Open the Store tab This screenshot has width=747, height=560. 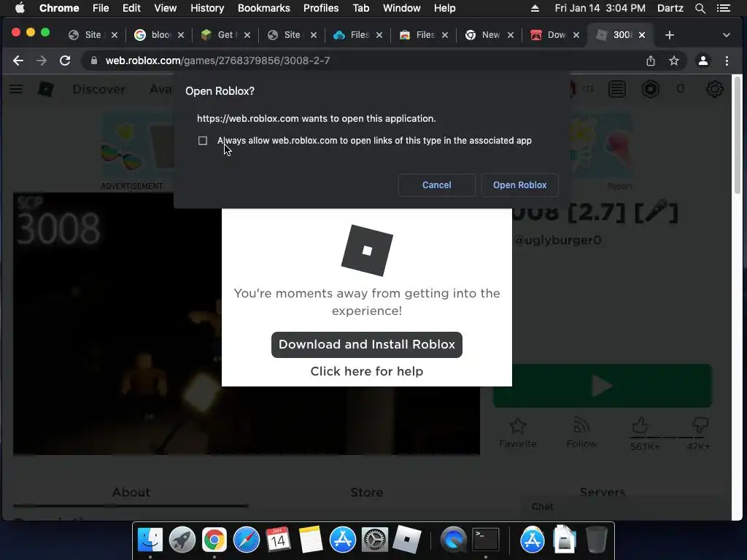point(367,492)
